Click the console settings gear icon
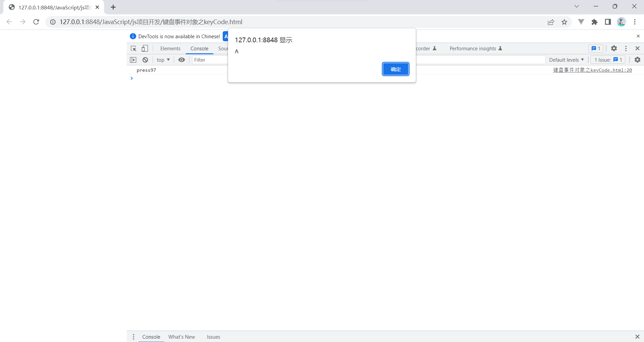The image size is (644, 342). tap(638, 60)
